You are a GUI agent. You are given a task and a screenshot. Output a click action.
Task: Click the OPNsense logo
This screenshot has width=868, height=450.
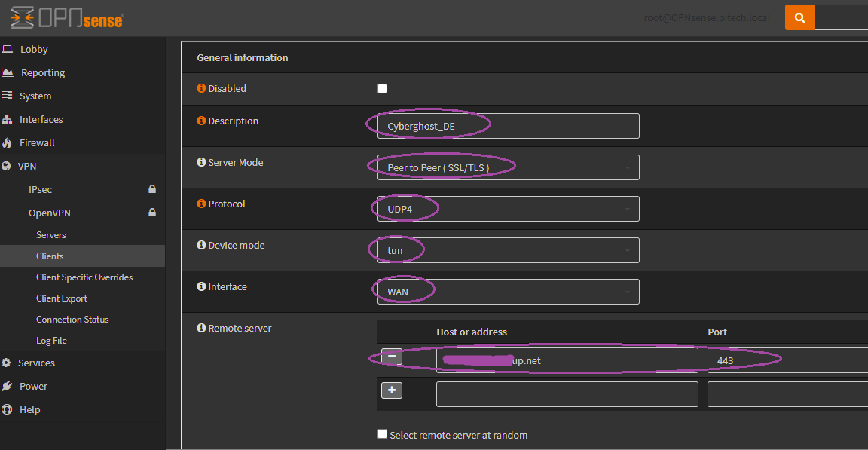[67, 17]
